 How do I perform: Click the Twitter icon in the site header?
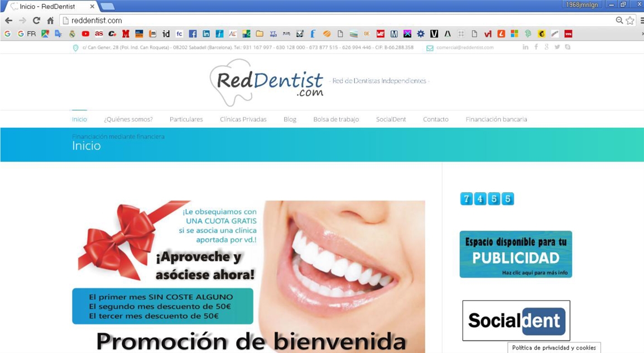pyautogui.click(x=557, y=47)
